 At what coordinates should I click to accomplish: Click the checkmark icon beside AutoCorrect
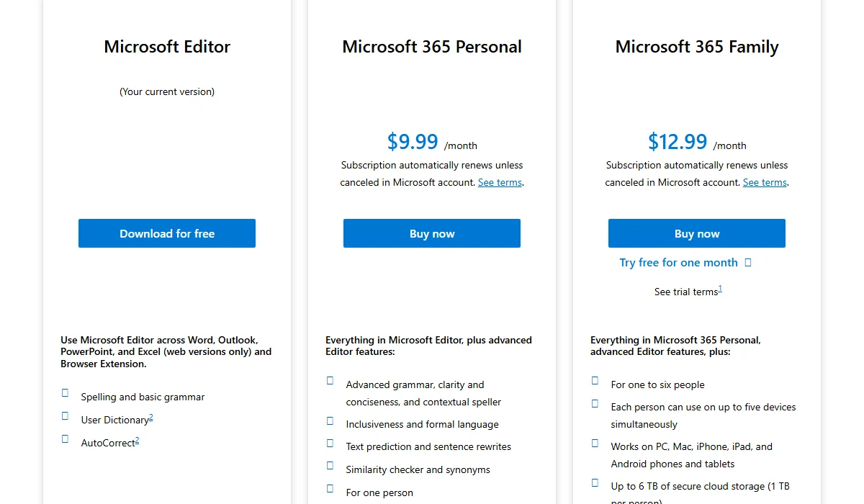pos(65,438)
